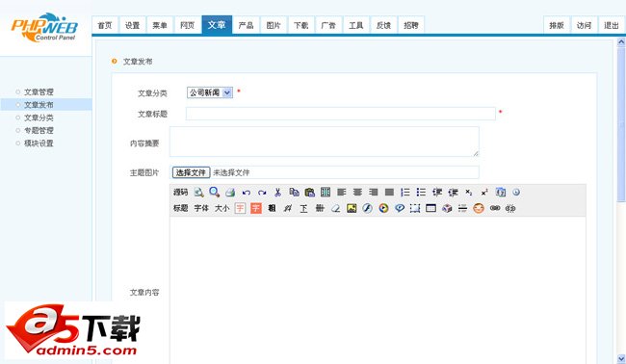Open the text background color picker

(256, 208)
